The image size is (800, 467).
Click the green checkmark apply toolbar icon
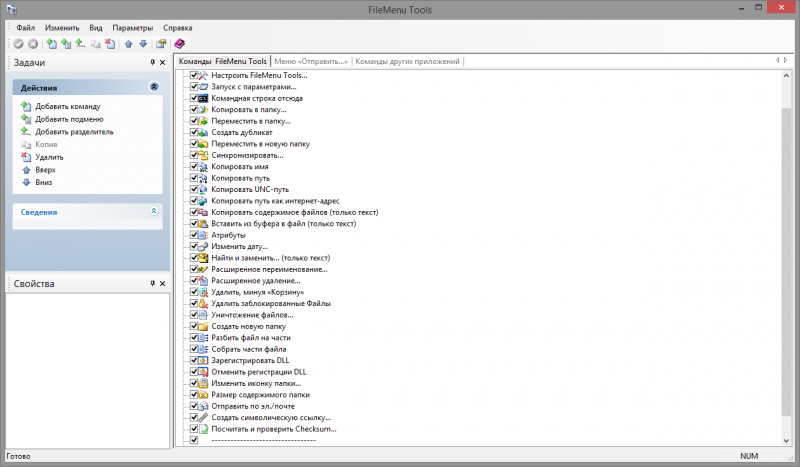pyautogui.click(x=18, y=44)
